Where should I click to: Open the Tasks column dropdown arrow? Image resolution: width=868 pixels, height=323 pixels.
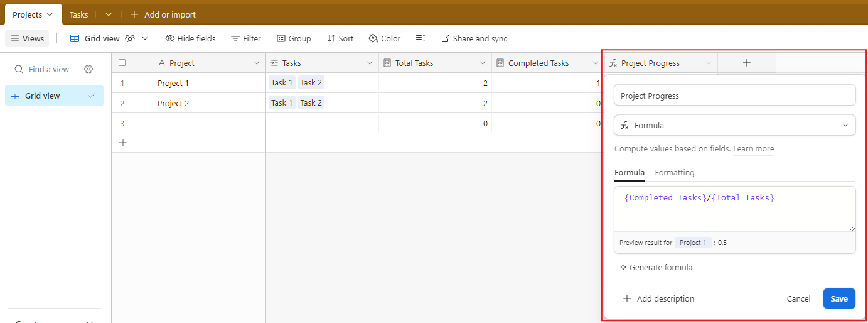pos(370,63)
